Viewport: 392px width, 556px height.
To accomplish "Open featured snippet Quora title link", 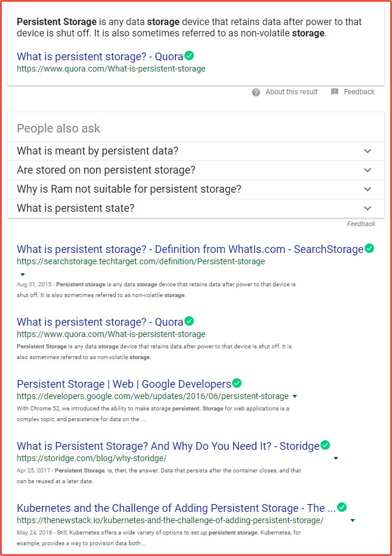I will tap(100, 57).
